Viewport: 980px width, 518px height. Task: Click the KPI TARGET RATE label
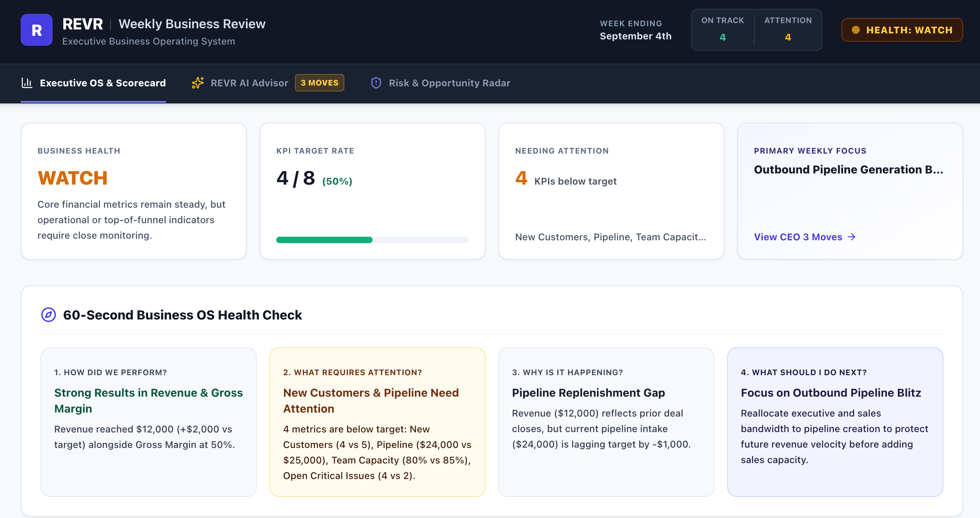[315, 151]
